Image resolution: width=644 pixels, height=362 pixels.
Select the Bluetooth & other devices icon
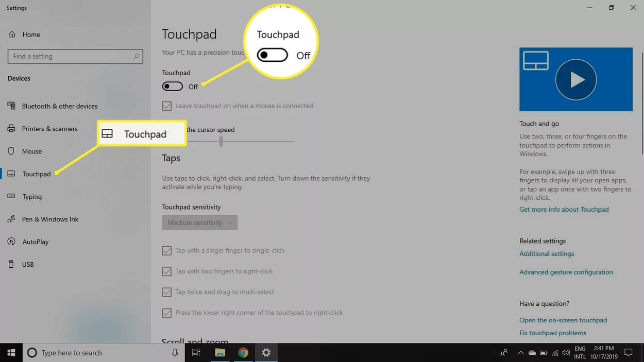pos(11,106)
